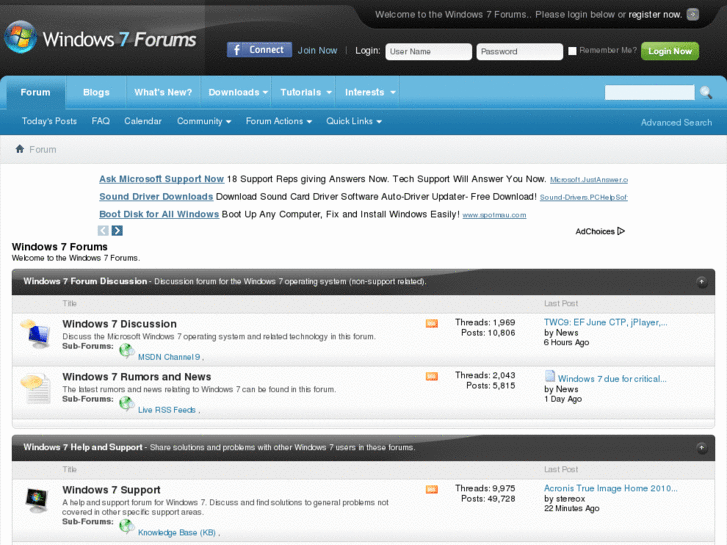Open the Windows 7 due for critical... post
This screenshot has width=727, height=545.
(x=612, y=379)
